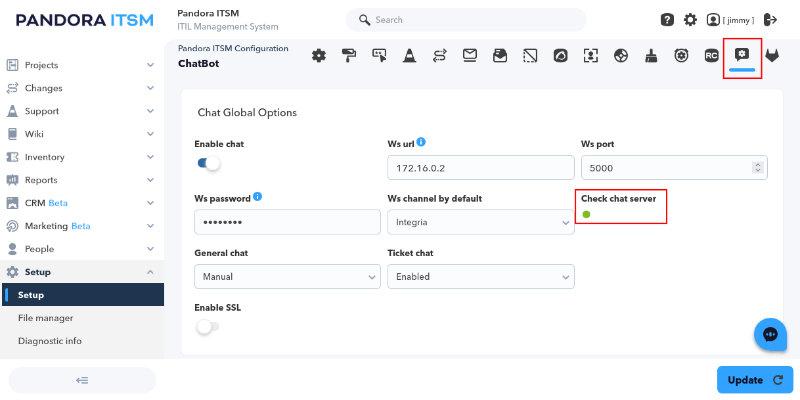Open the floating chat bubble button

point(770,334)
